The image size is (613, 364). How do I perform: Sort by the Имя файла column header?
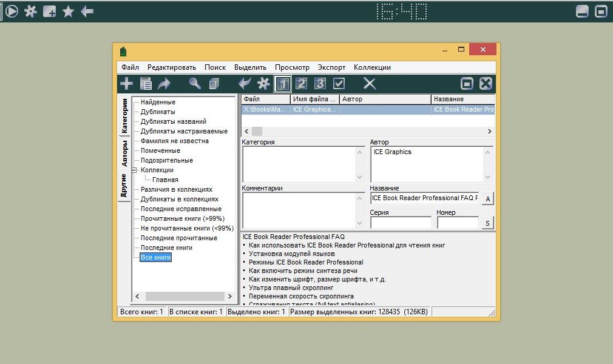pos(315,99)
